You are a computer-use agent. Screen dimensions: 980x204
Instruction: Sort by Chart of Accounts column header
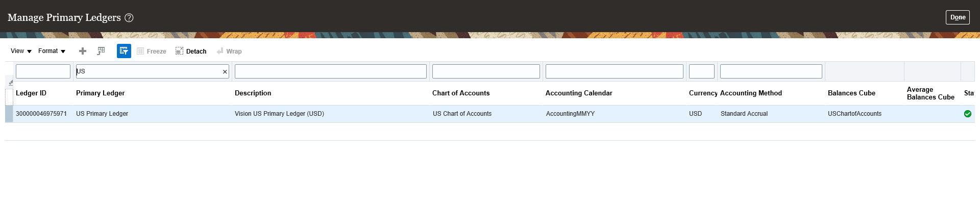(460, 93)
